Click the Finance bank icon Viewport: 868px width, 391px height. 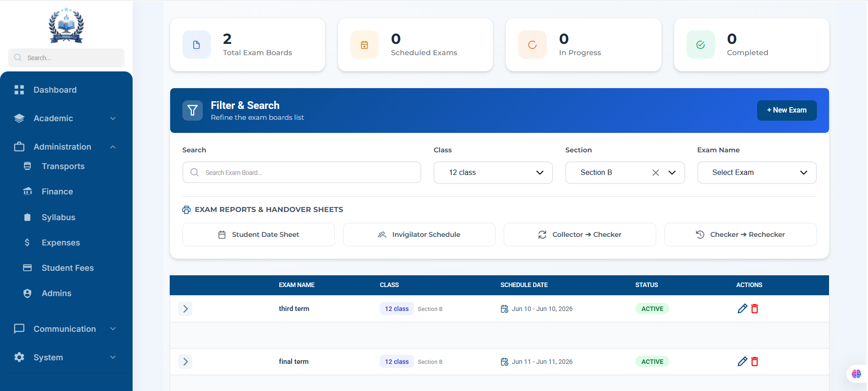28,191
